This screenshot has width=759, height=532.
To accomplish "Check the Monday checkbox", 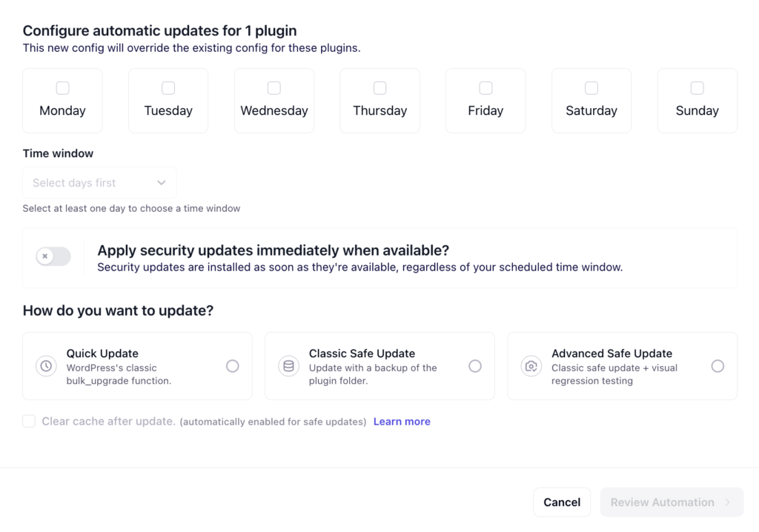I will point(62,88).
